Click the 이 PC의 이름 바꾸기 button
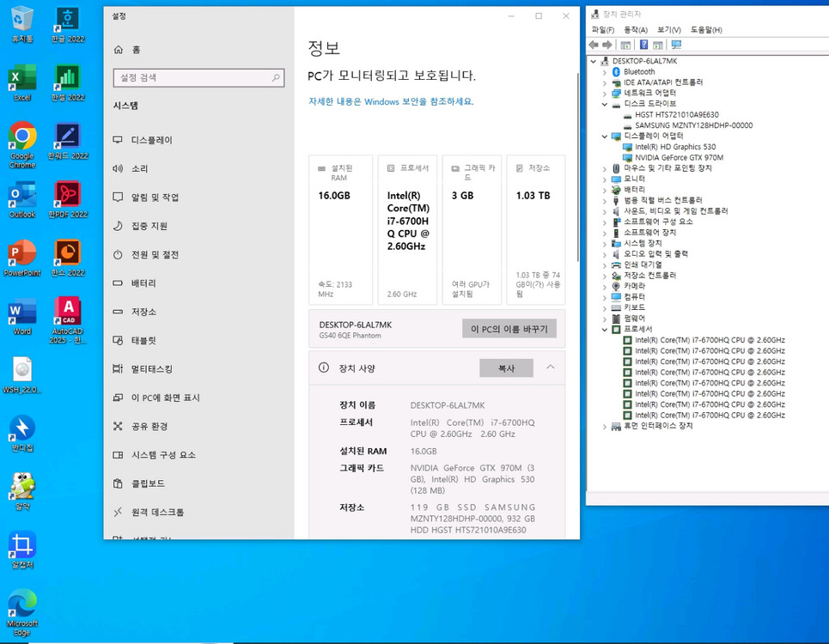The height and width of the screenshot is (644, 829). point(509,329)
